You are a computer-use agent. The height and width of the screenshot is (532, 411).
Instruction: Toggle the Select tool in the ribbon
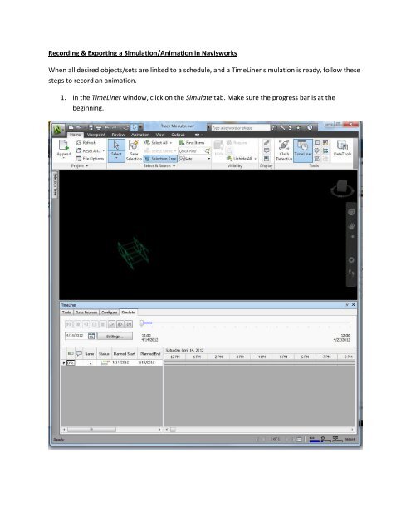[x=116, y=150]
